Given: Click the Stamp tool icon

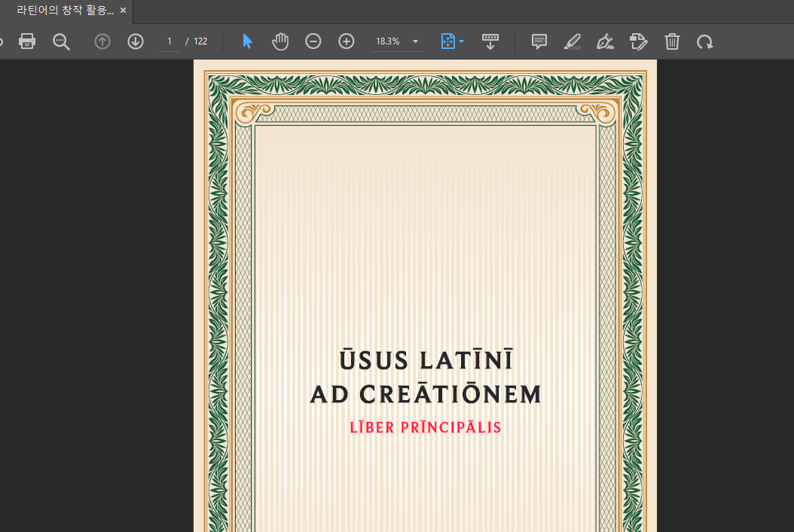Looking at the screenshot, I should (638, 41).
